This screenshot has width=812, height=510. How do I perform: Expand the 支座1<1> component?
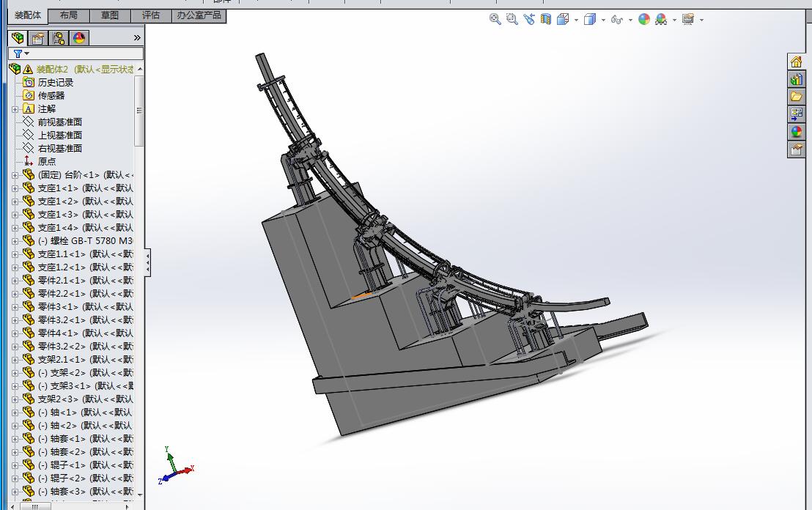(x=15, y=188)
